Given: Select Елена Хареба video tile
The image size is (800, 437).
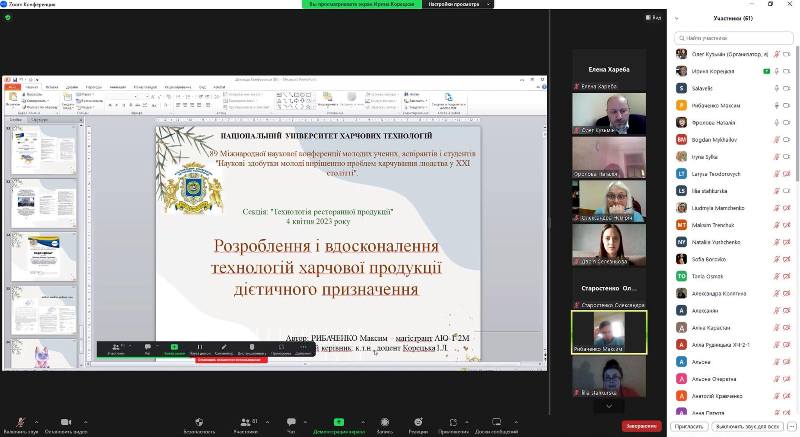Looking at the screenshot, I should tap(609, 70).
